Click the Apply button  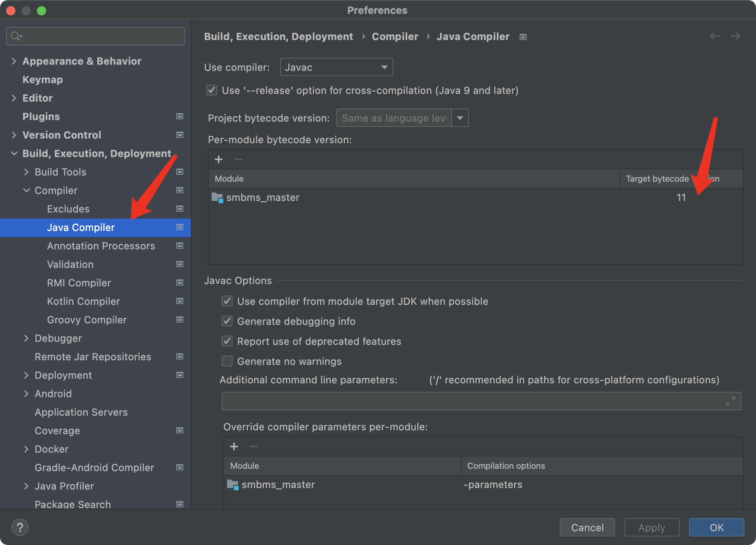[651, 527]
